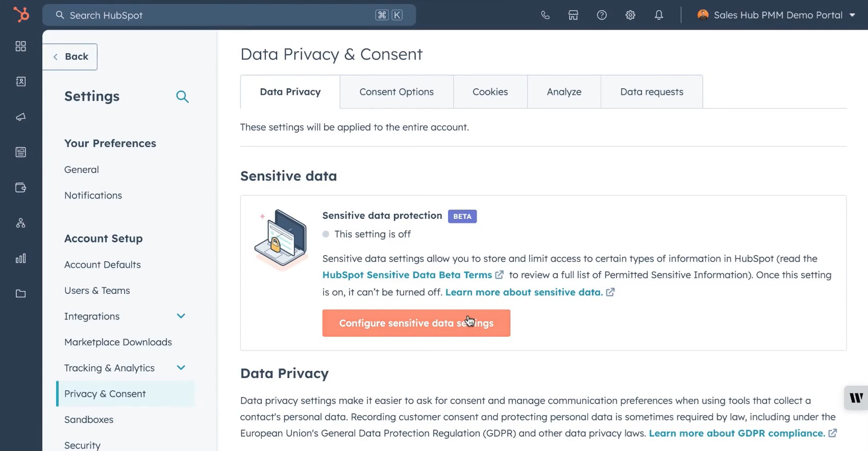Click the settings search magnifier icon

coord(182,96)
